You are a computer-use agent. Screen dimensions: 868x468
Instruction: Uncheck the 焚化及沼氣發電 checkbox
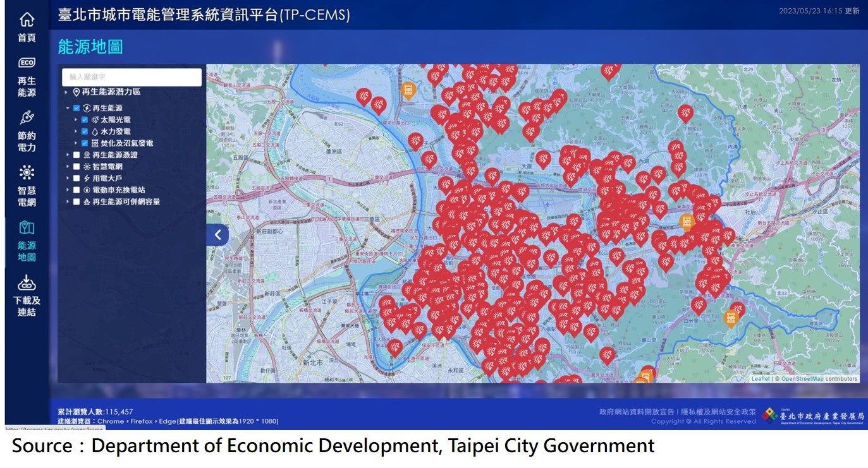click(85, 143)
